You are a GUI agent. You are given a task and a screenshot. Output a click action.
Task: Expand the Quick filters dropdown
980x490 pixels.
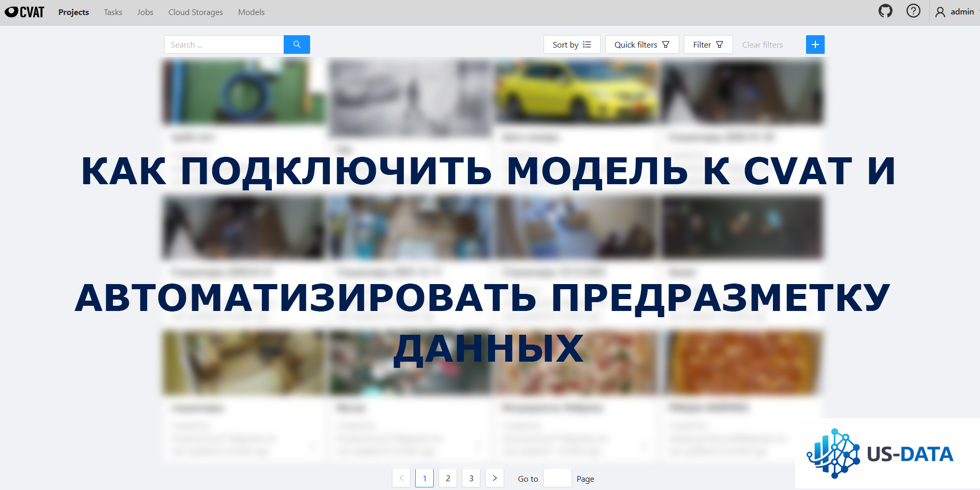click(642, 44)
